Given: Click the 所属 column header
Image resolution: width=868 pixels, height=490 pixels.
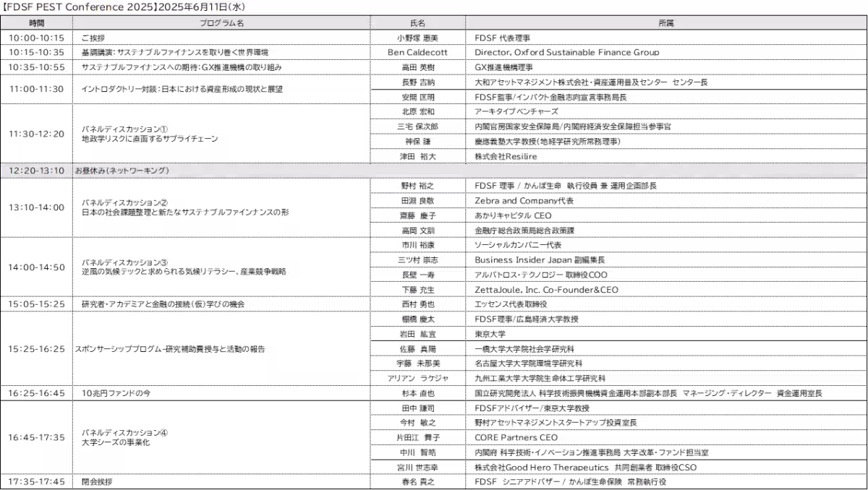Looking at the screenshot, I should (665, 23).
